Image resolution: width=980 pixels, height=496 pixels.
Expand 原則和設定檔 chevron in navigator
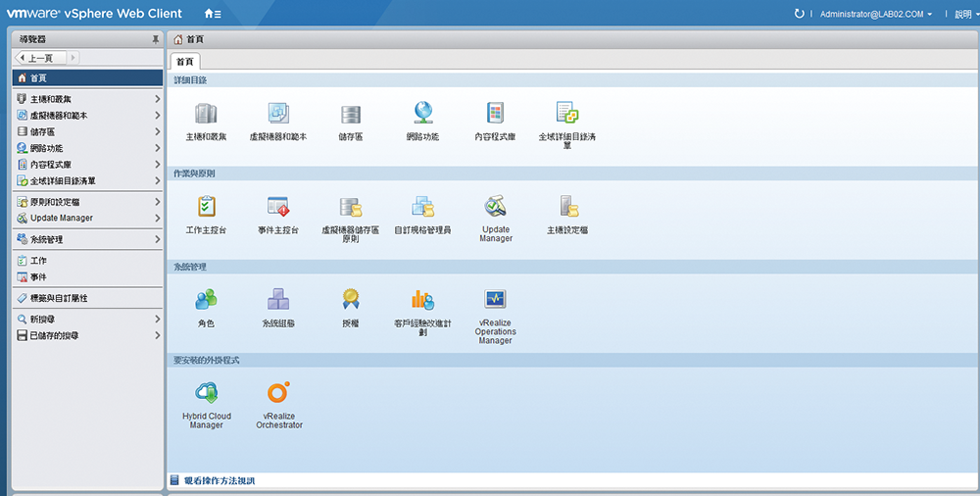click(x=157, y=201)
